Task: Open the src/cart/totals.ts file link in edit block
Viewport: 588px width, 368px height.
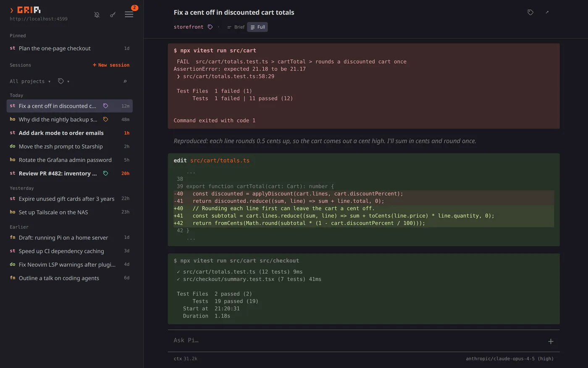Action: (x=220, y=160)
